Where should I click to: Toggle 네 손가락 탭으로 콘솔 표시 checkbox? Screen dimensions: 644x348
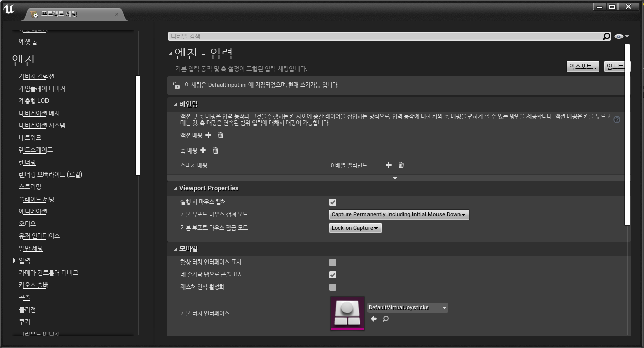click(333, 275)
